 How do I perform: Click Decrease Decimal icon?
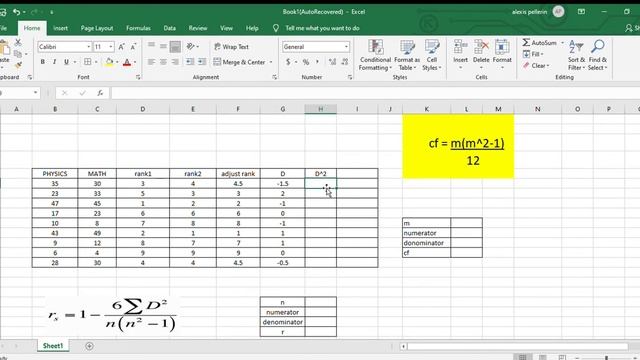point(345,62)
